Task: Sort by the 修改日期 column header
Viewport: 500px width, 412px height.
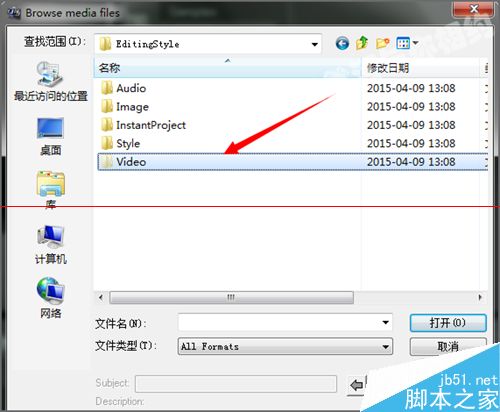Action: pyautogui.click(x=421, y=68)
